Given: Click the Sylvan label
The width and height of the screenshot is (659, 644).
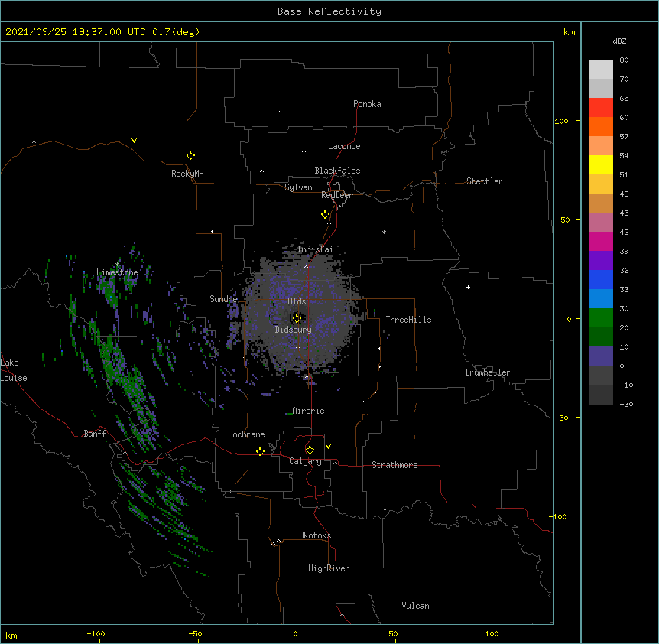Looking at the screenshot, I should (x=298, y=187).
